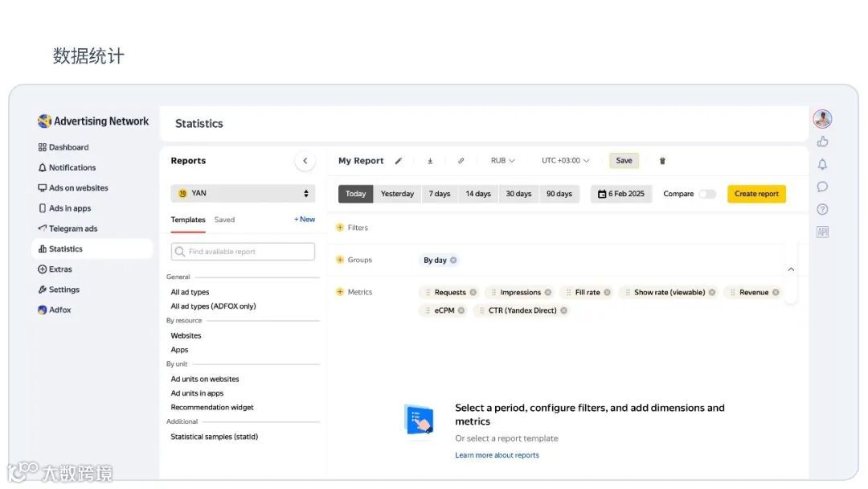Select the 7 days period
The width and height of the screenshot is (868, 489).
point(440,194)
